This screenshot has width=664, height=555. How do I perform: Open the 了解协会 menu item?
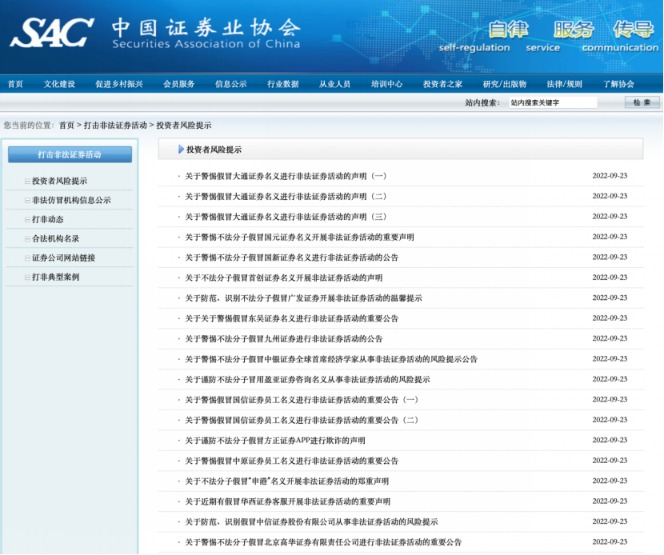click(x=619, y=84)
